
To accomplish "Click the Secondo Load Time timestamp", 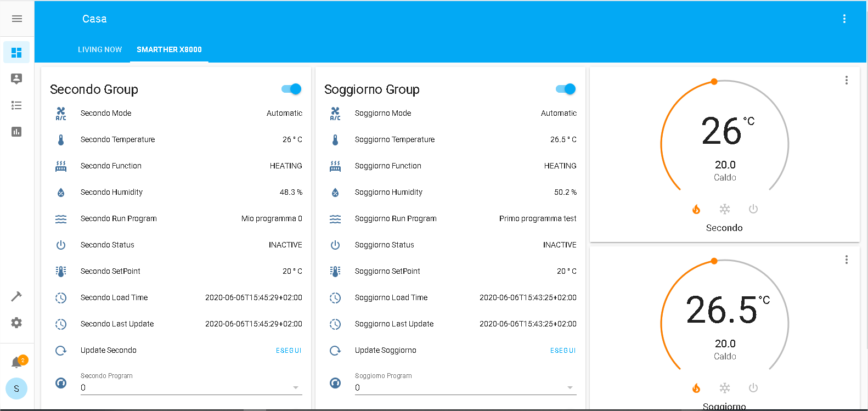I will click(253, 298).
